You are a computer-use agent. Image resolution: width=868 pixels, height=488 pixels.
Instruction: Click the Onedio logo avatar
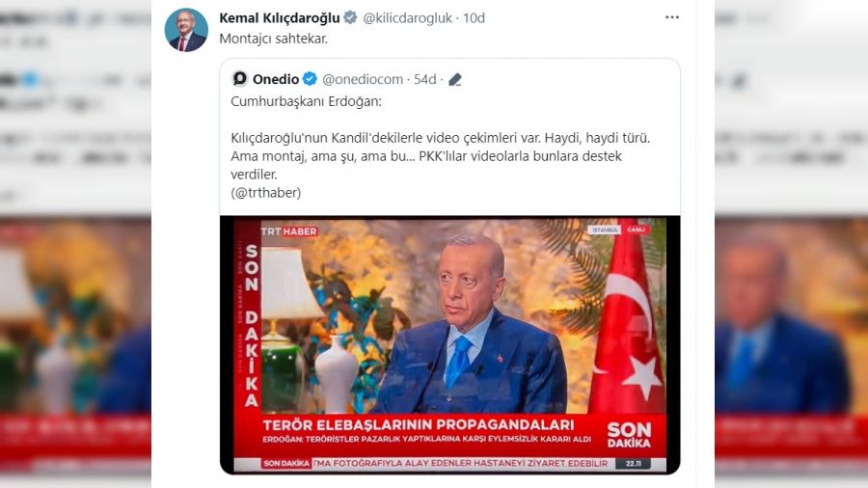[x=240, y=79]
